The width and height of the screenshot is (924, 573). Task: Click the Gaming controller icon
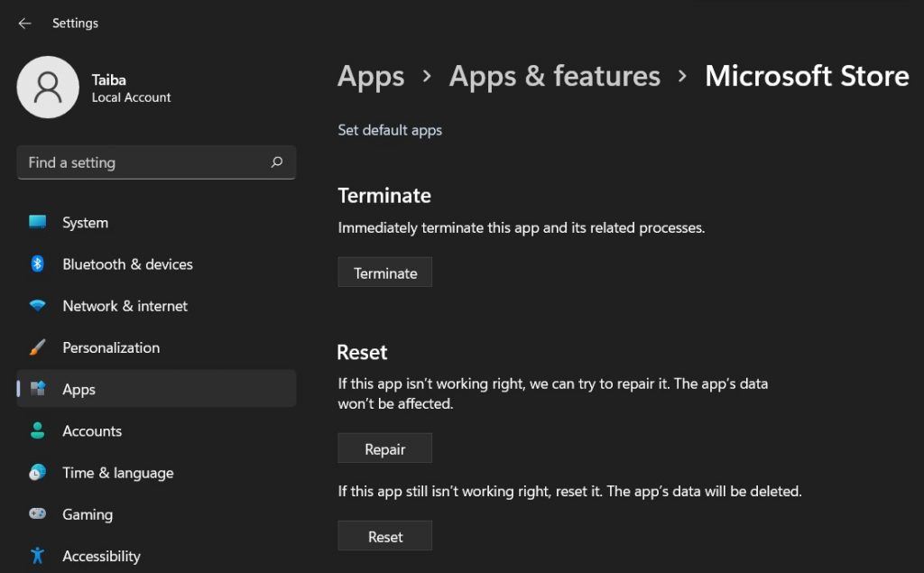coord(37,514)
